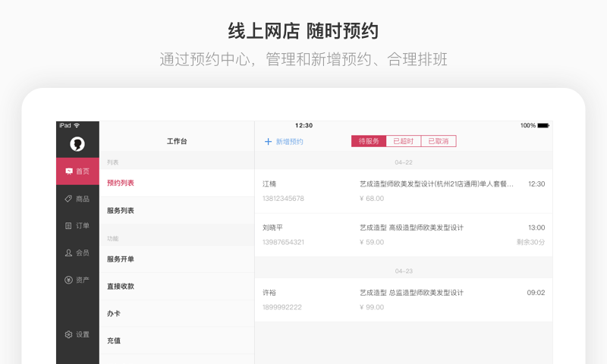Click the price ¥ 59.00
Viewport: 607px width, 364px height.
pyautogui.click(x=372, y=242)
